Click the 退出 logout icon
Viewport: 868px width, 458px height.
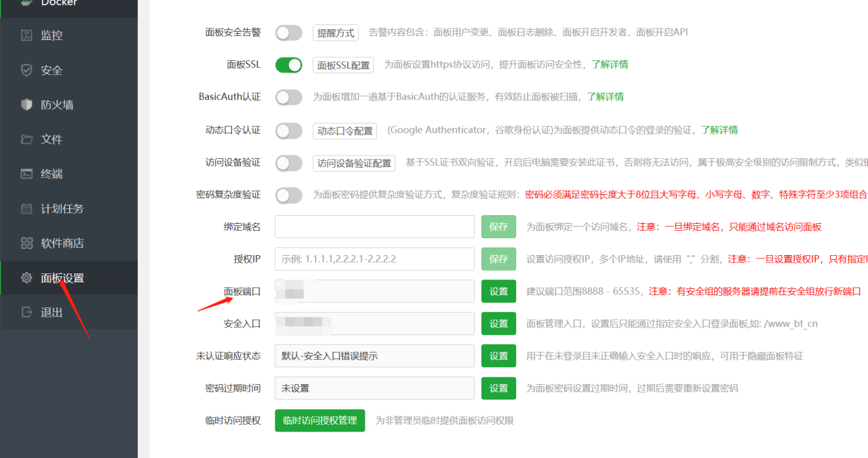[x=26, y=312]
